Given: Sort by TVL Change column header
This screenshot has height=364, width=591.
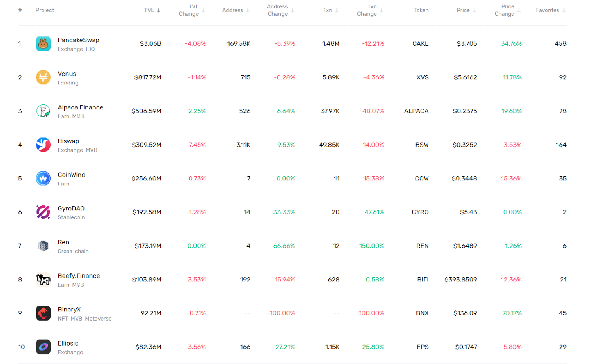Looking at the screenshot, I should click(191, 10).
